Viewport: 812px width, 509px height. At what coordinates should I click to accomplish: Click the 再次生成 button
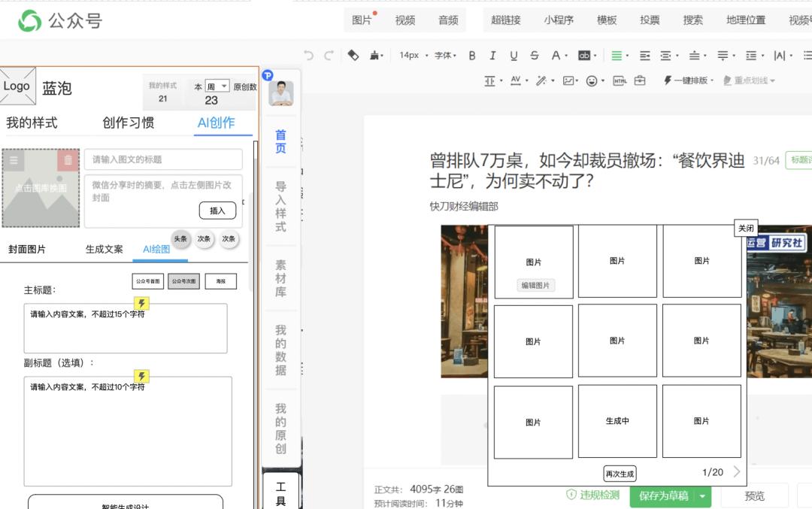coord(620,474)
